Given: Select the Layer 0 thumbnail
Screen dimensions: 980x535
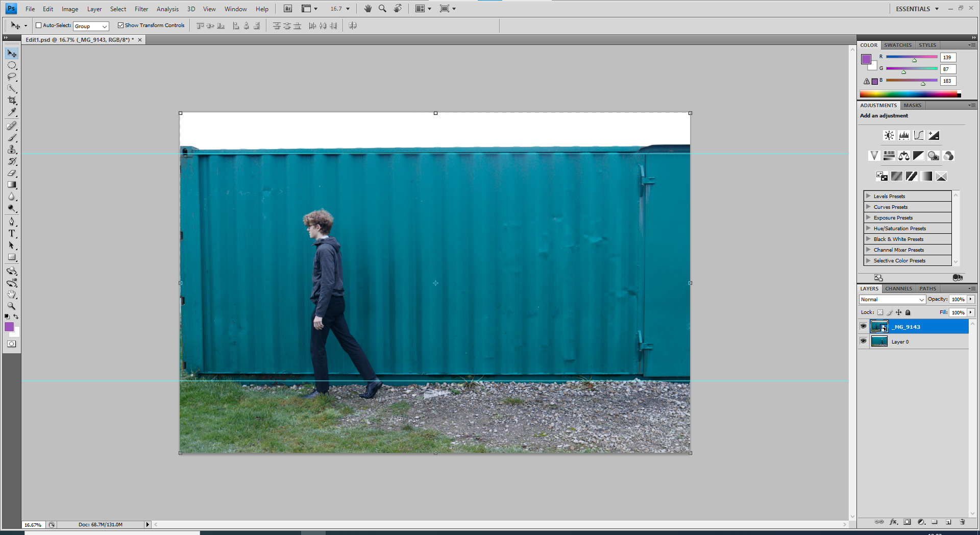Looking at the screenshot, I should (879, 342).
